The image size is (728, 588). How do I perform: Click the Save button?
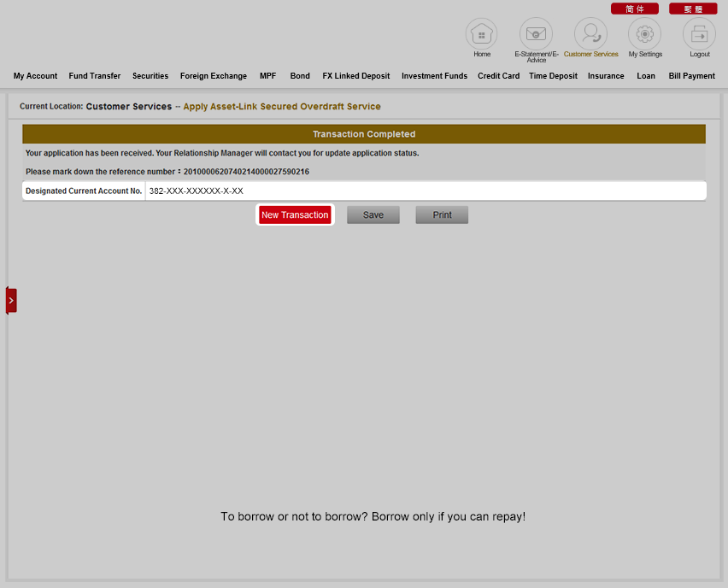(x=373, y=215)
